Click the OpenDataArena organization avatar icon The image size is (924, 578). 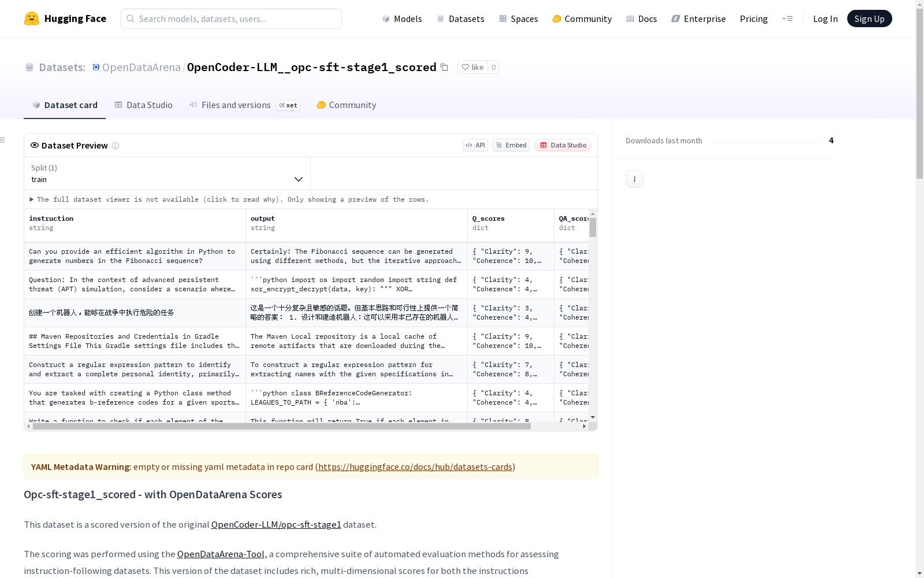pos(96,67)
